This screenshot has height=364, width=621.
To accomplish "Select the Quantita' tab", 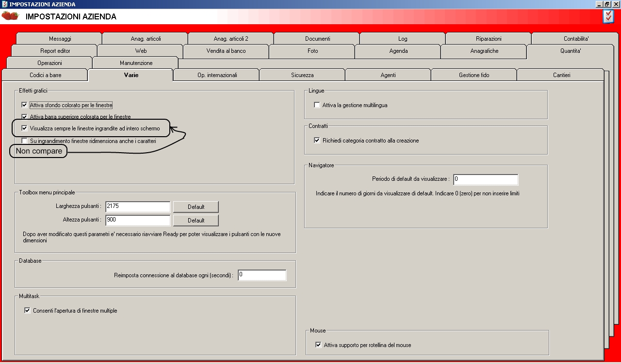I will pos(571,51).
